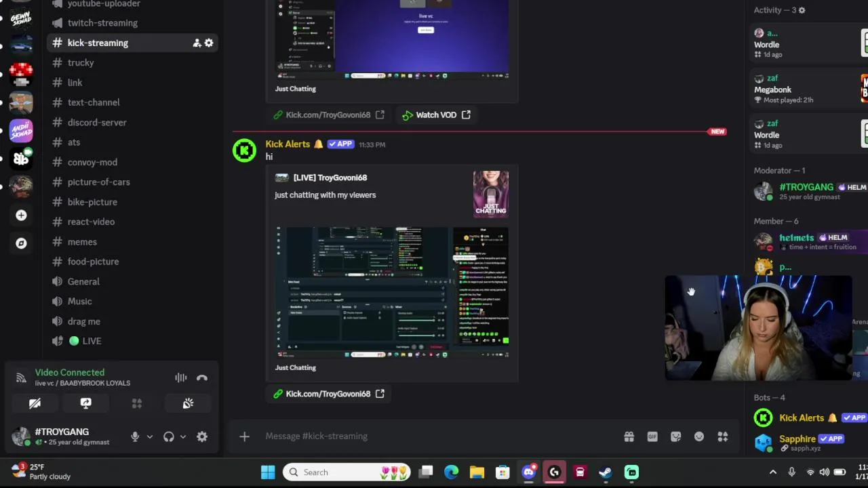Disconnect from the voice call
Screen dimensions: 868x488
coord(202,378)
